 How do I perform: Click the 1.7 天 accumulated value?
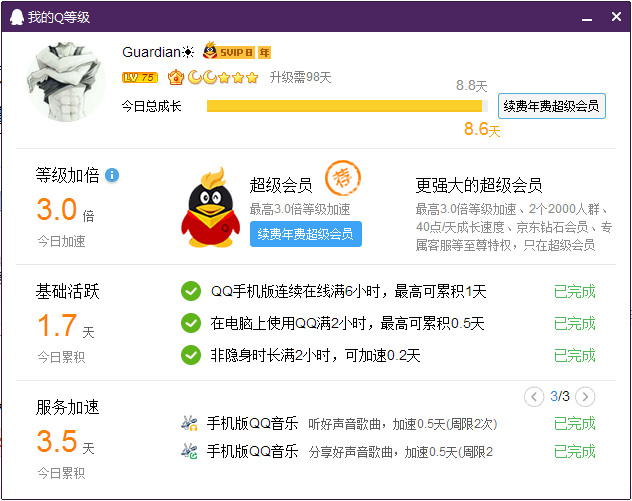tap(66, 326)
